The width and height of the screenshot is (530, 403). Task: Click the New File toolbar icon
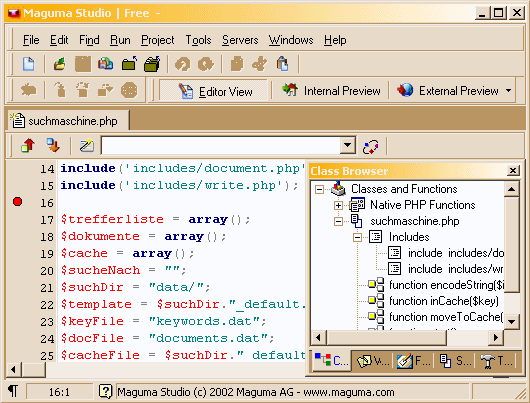[28, 64]
